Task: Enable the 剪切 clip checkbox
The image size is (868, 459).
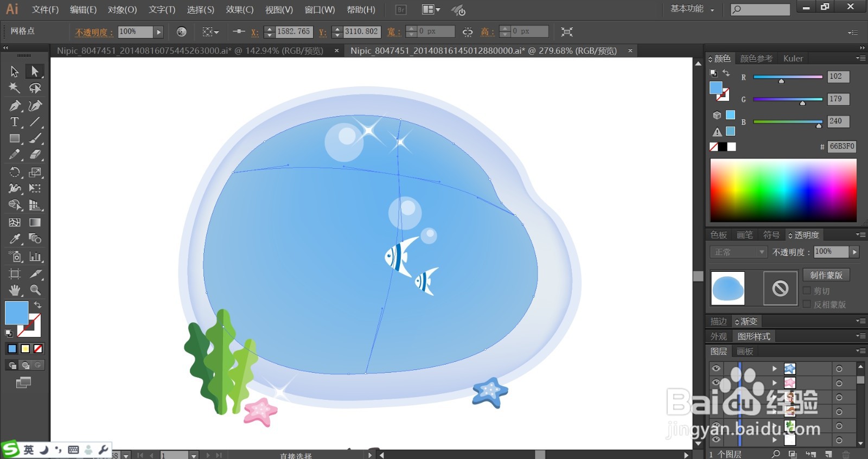Action: tap(807, 291)
